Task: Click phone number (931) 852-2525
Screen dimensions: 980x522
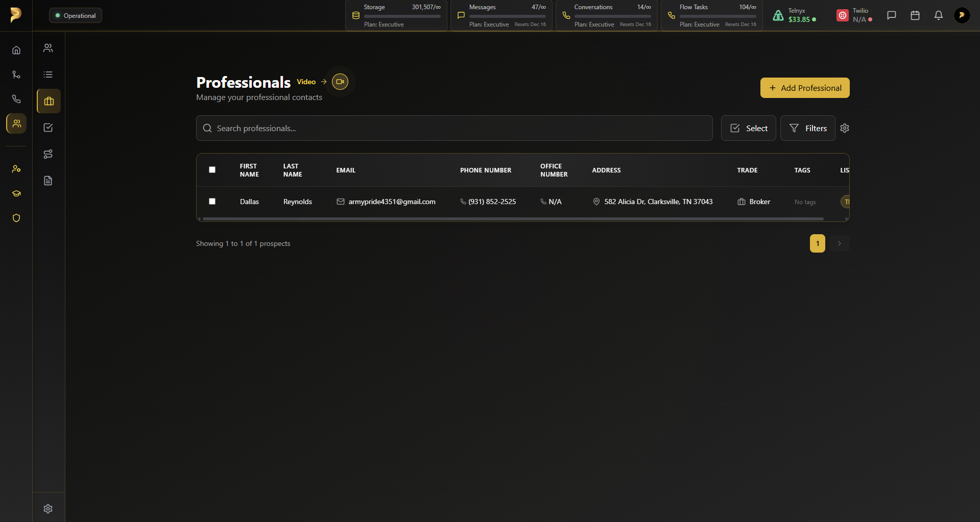Action: tap(492, 202)
